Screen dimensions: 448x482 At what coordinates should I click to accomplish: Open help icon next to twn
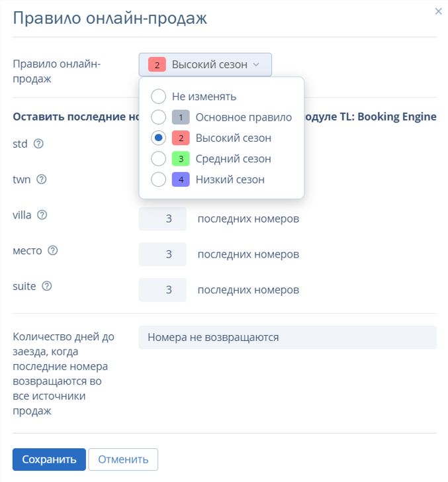pos(42,179)
